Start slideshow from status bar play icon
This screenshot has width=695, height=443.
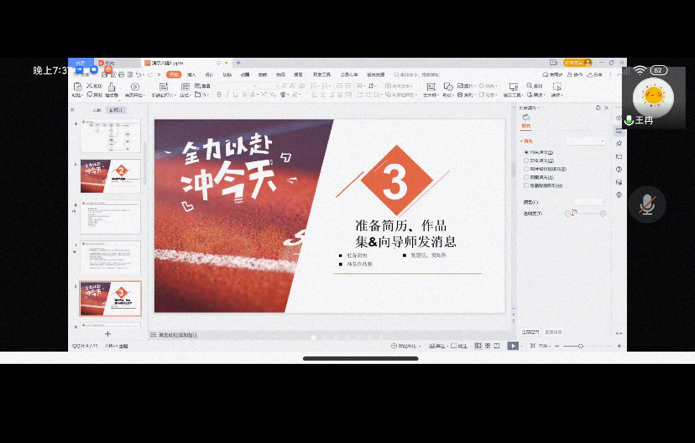(513, 346)
